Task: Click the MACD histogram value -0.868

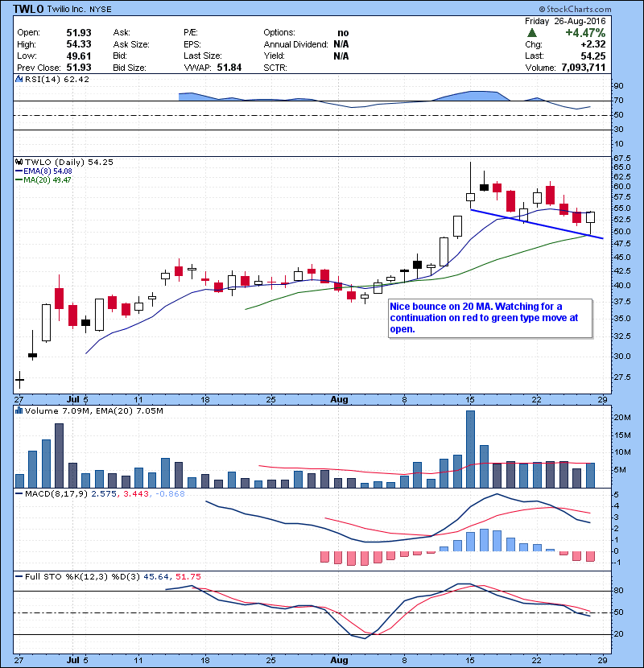Action: click(x=171, y=494)
